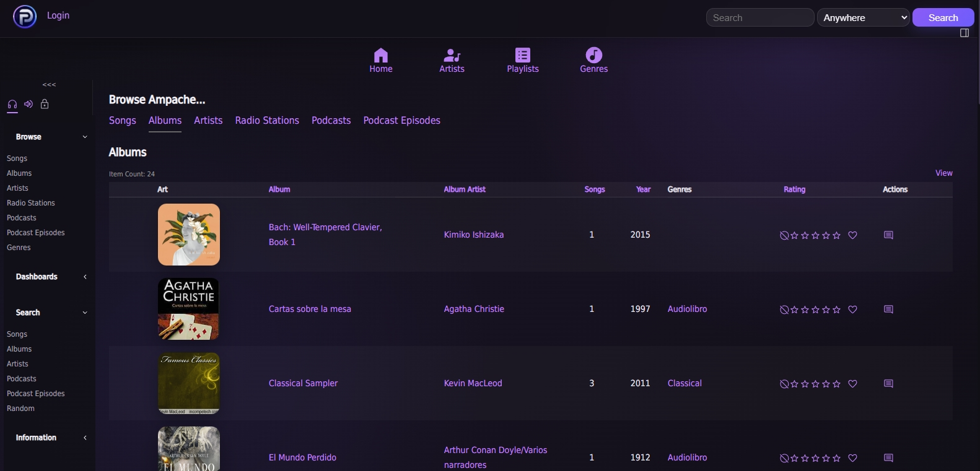Screen dimensions: 980x471
Task: Open comment action for Bach: Well-Tempered Clavier
Action: 888,235
